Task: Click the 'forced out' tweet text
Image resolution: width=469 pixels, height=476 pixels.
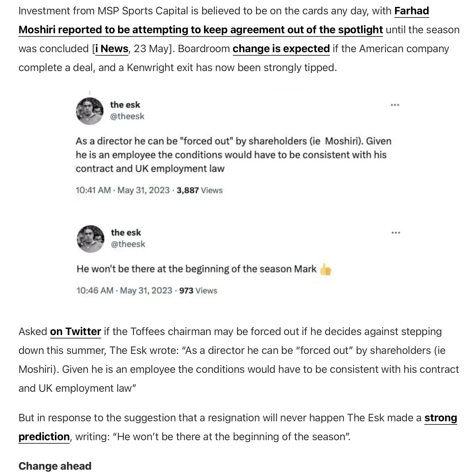Action: 233,155
